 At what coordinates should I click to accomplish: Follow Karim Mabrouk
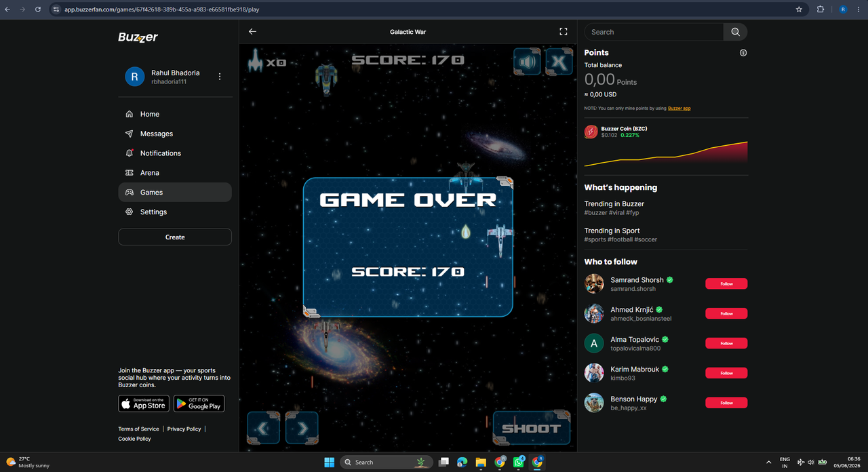point(726,373)
